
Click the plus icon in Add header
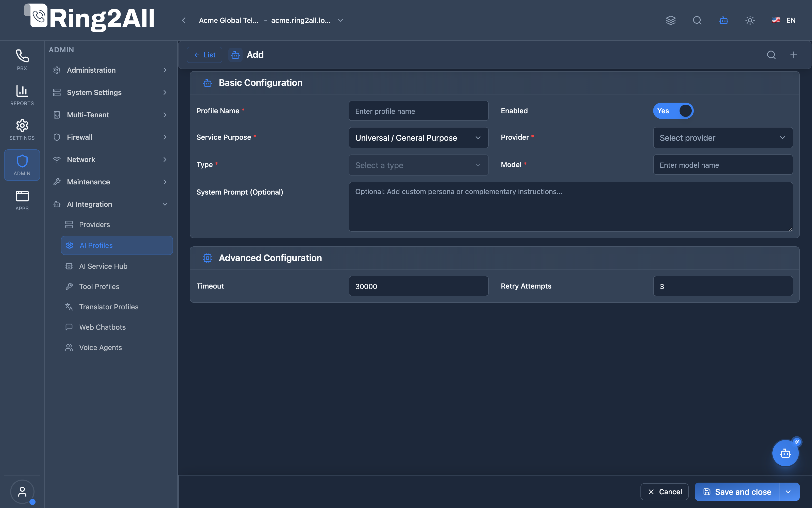tap(793, 55)
